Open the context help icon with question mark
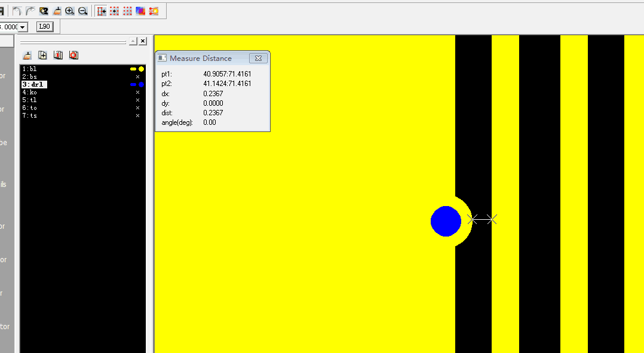Image resolution: width=644 pixels, height=353 pixels. point(44,11)
